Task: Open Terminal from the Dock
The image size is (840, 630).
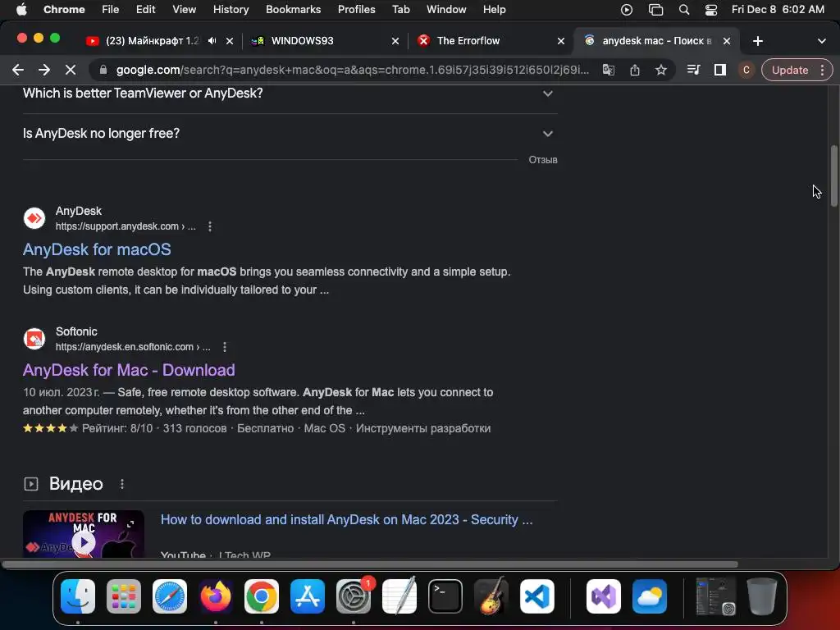Action: click(445, 596)
